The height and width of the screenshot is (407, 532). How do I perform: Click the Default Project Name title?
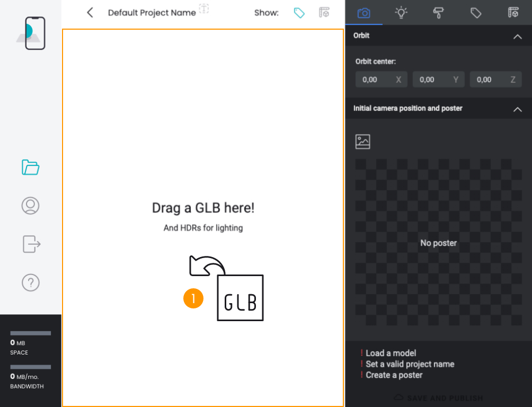click(x=153, y=12)
